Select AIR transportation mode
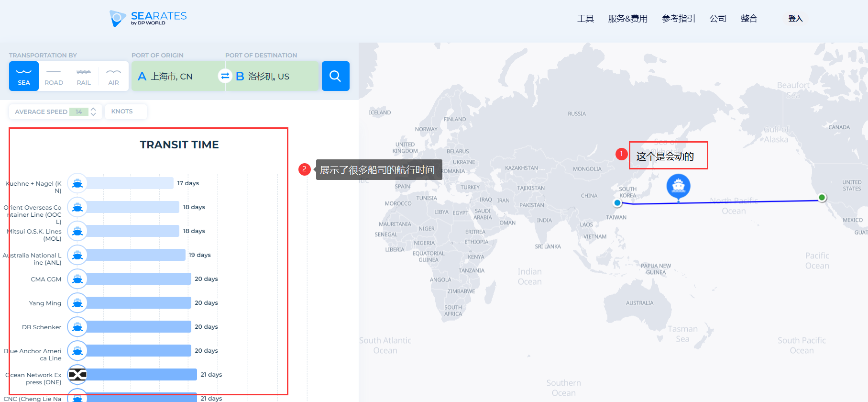Screen dimensions: 868x402 point(113,76)
